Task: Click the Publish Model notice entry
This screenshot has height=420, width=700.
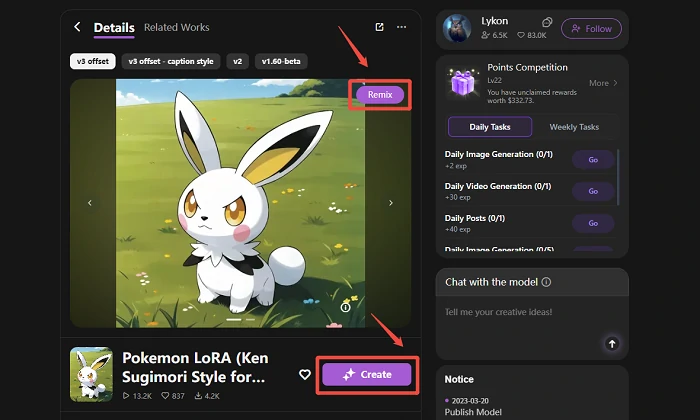Action: pos(473,412)
